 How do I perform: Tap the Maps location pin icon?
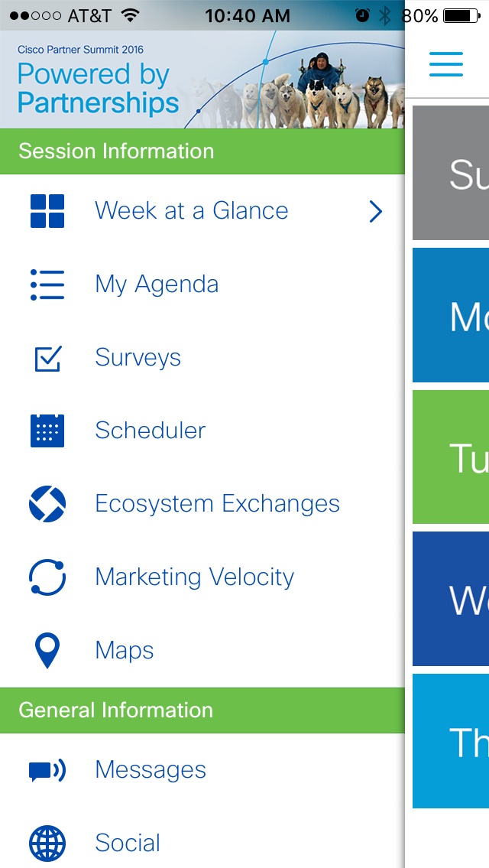pos(47,651)
